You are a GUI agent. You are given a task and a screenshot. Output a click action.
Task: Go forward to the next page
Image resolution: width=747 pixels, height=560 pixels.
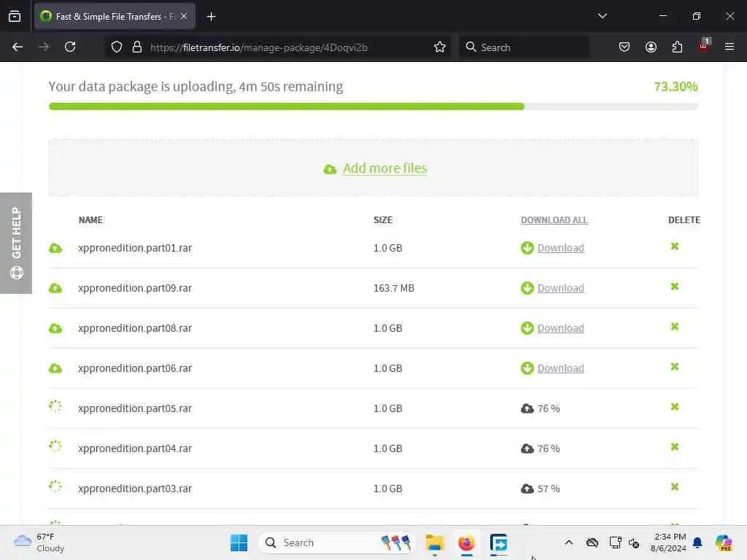[x=44, y=47]
